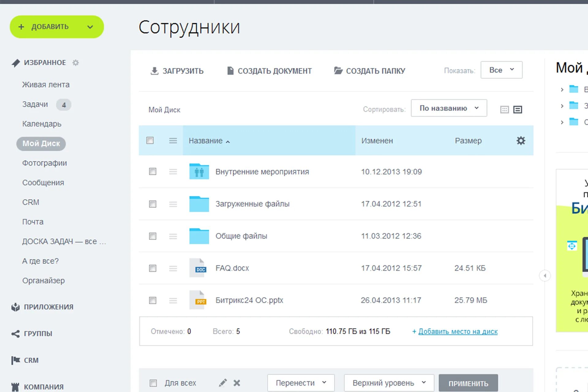Click the grid view toggle icon
Screen dimensions: 588x392
click(x=504, y=109)
